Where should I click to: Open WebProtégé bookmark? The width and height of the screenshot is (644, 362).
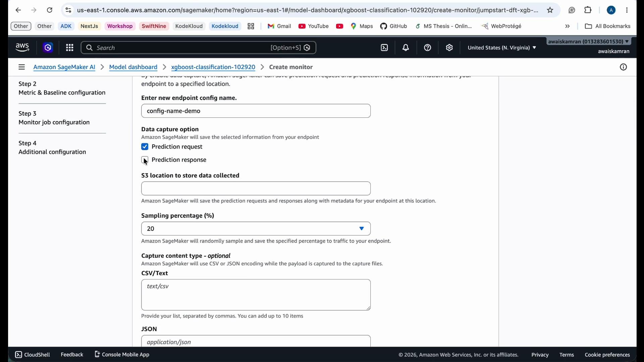click(x=502, y=26)
